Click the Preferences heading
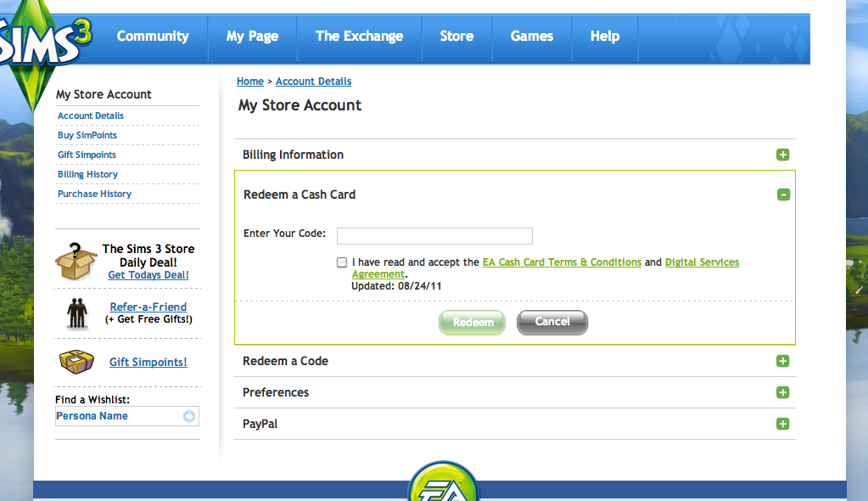 click(276, 392)
